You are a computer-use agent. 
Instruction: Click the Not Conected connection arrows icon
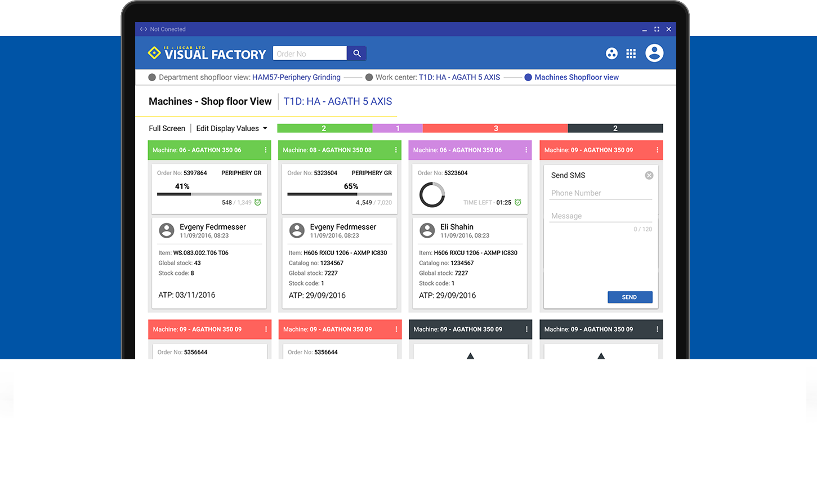point(144,29)
